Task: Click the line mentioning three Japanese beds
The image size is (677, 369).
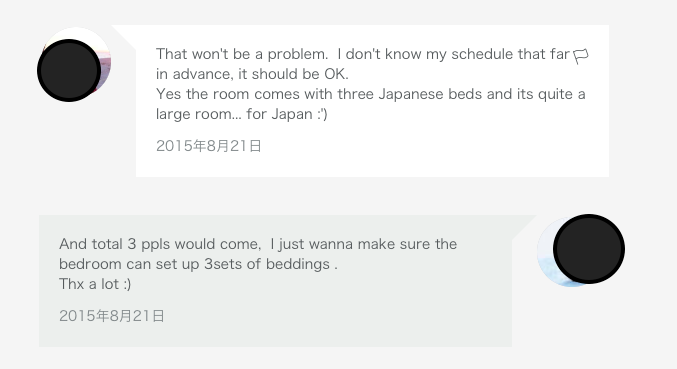Action: [x=370, y=94]
